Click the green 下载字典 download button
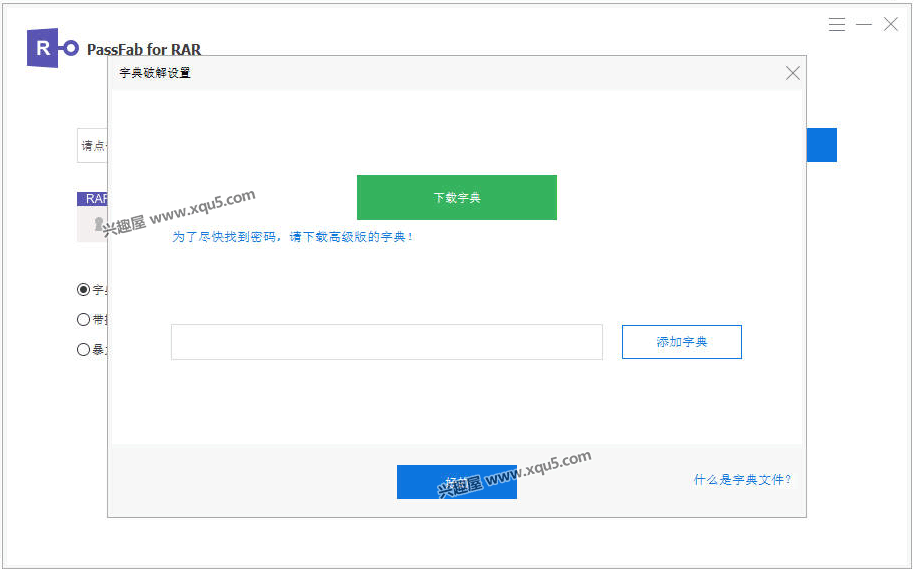 point(456,197)
